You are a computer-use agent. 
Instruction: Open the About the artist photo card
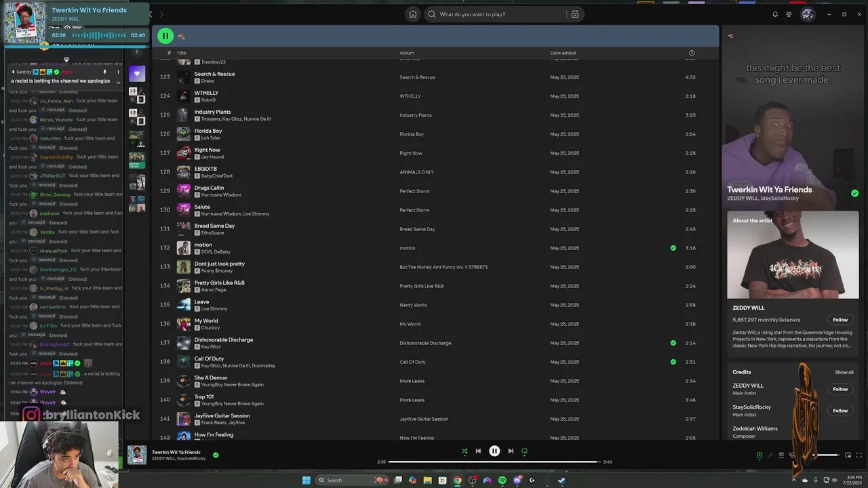coord(793,255)
